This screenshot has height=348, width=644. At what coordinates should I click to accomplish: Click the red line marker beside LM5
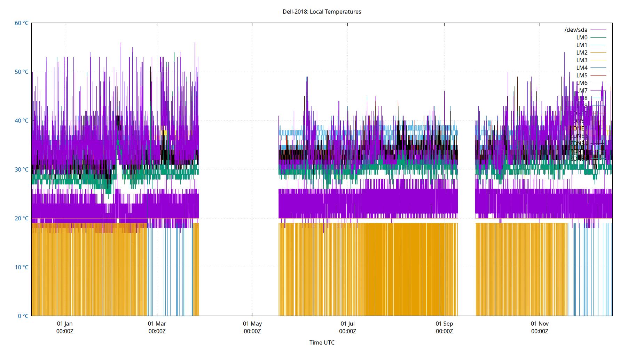[x=598, y=75]
